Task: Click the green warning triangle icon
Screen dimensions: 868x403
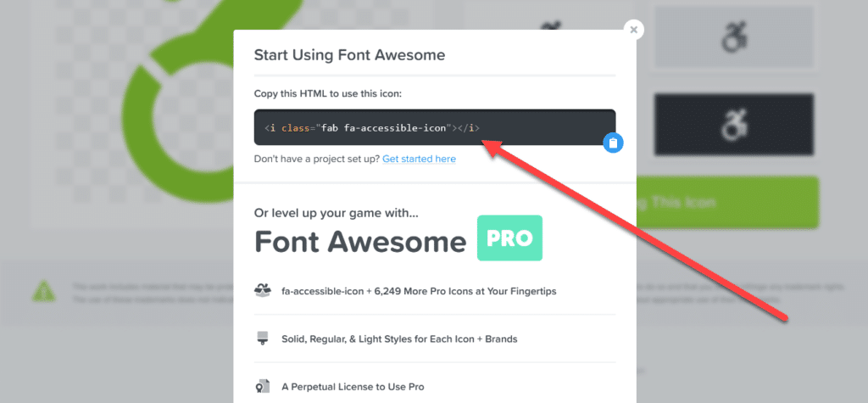Action: pos(44,292)
